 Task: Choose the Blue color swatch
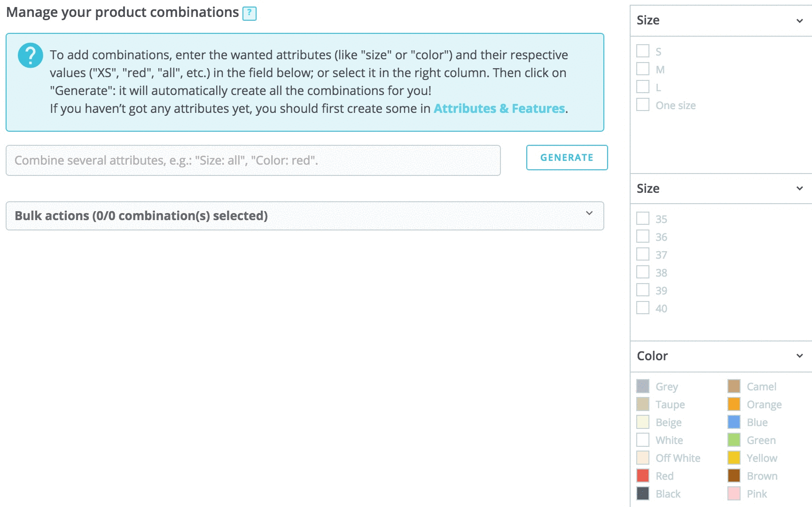(x=734, y=422)
